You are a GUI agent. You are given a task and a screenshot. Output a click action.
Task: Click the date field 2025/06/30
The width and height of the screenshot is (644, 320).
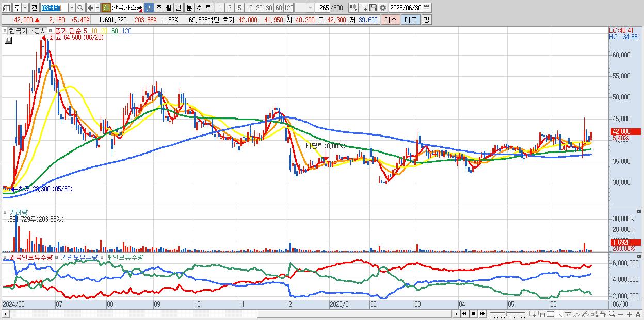pos(406,8)
